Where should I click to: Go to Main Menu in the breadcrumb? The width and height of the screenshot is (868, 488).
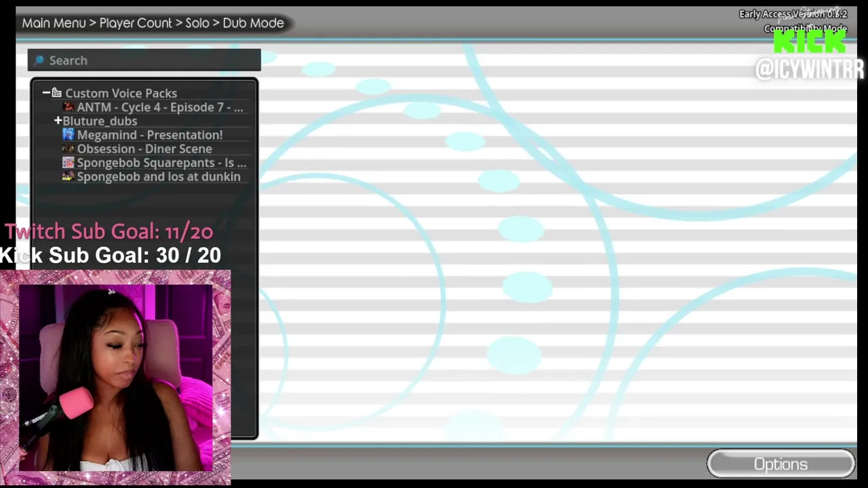[54, 23]
